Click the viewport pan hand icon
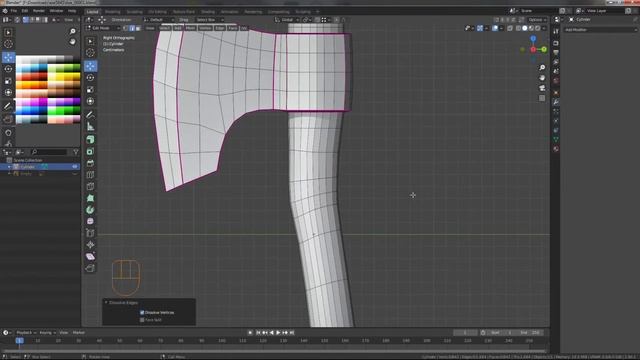640x360 pixels. click(x=542, y=78)
